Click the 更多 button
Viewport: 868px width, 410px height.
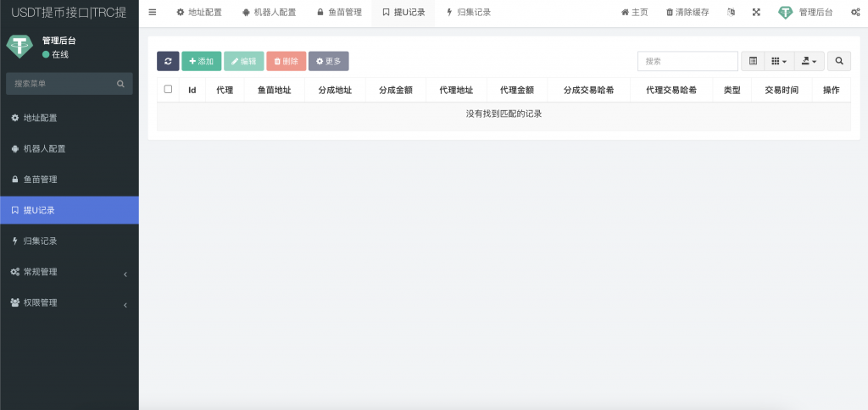[328, 61]
